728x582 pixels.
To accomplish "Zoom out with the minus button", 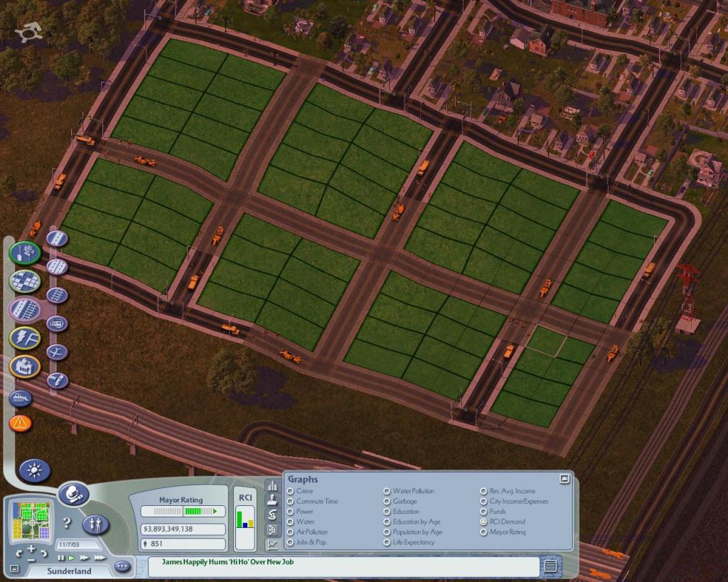I will click(31, 560).
